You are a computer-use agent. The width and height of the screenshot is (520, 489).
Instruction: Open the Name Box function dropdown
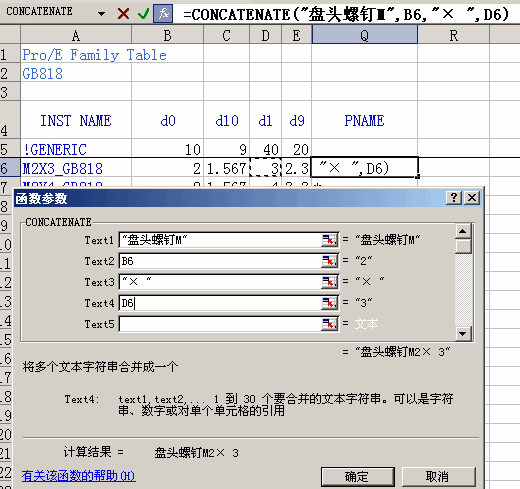(101, 14)
